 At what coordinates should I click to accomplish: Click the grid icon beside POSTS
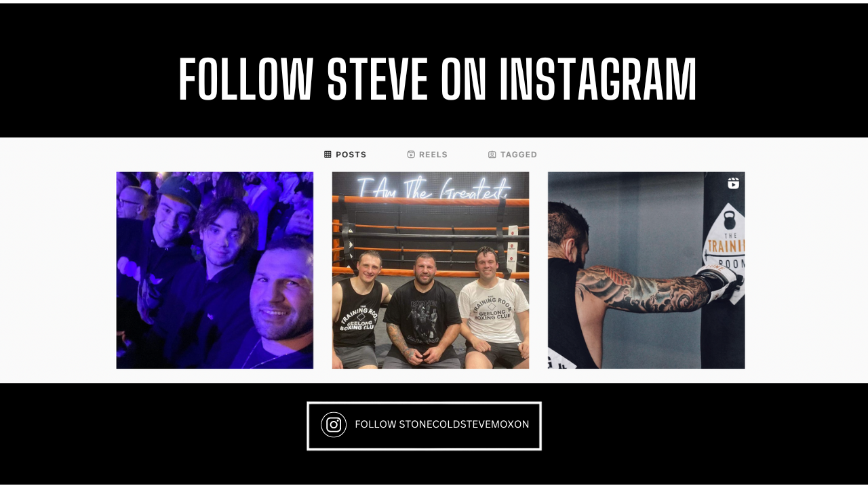[328, 155]
